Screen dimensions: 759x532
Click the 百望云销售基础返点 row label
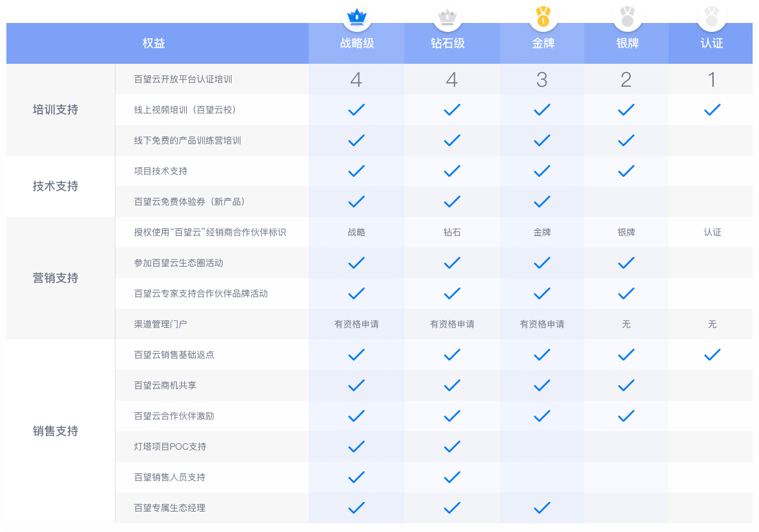point(173,355)
